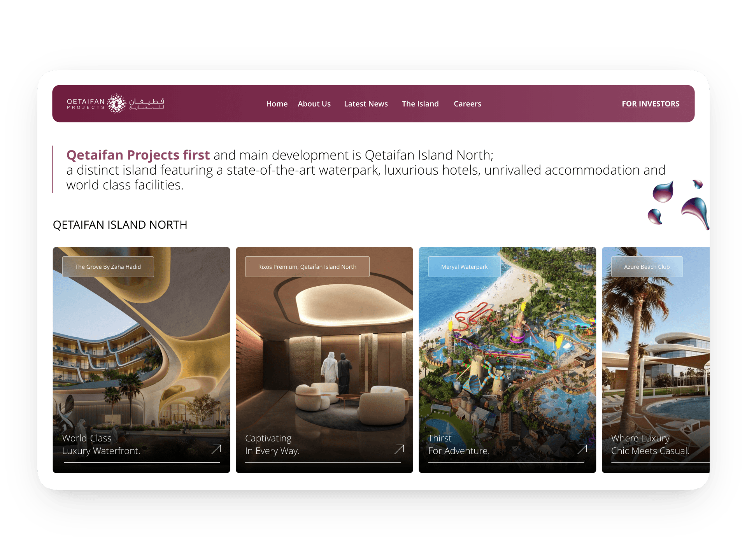Visit the Careers page
This screenshot has height=560, width=747.
click(x=467, y=104)
